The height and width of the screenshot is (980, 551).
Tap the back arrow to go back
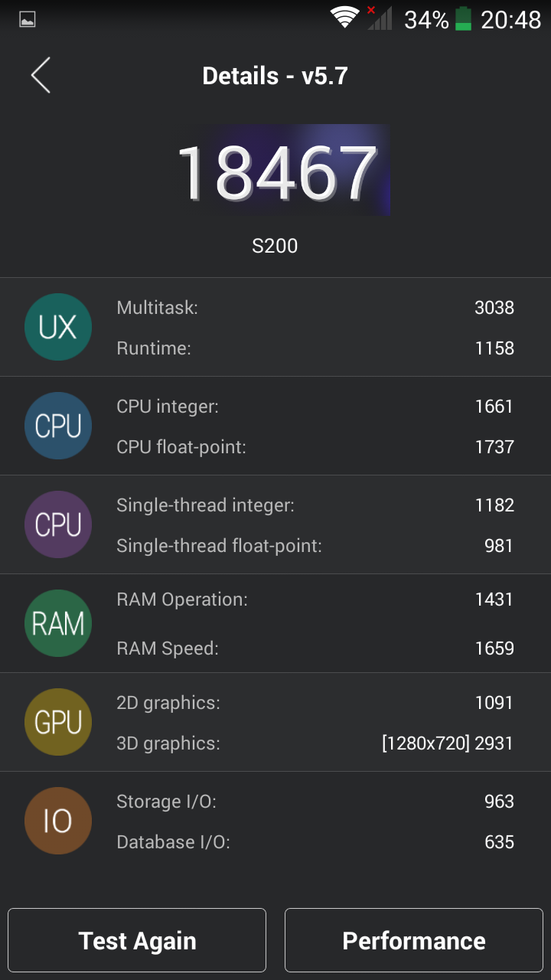[x=40, y=75]
